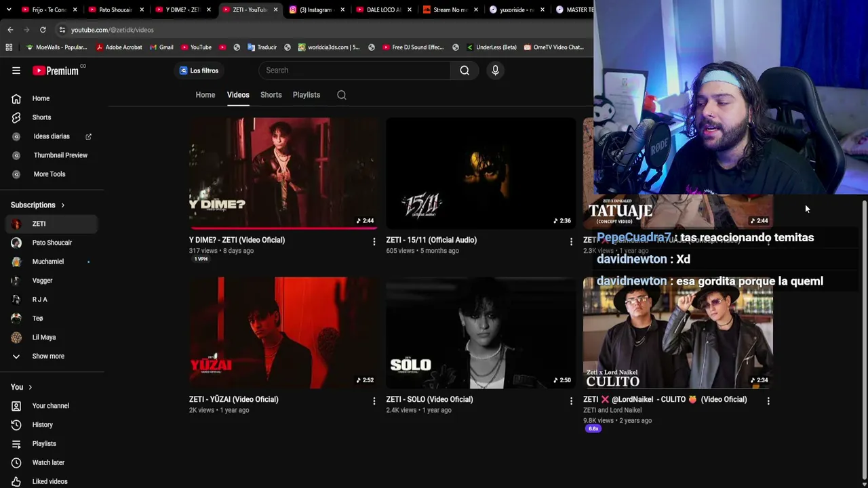Select the channel Videos tab
Image resolution: width=868 pixels, height=488 pixels.
click(238, 95)
